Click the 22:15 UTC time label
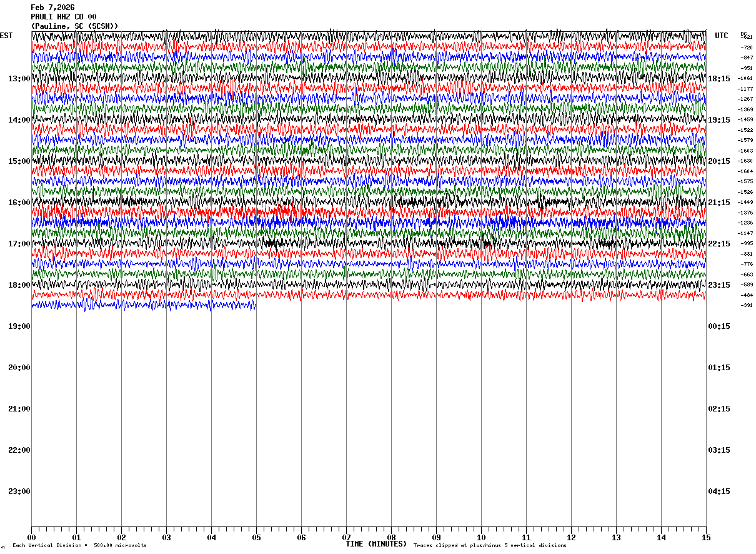The image size is (756, 554). 719,244
